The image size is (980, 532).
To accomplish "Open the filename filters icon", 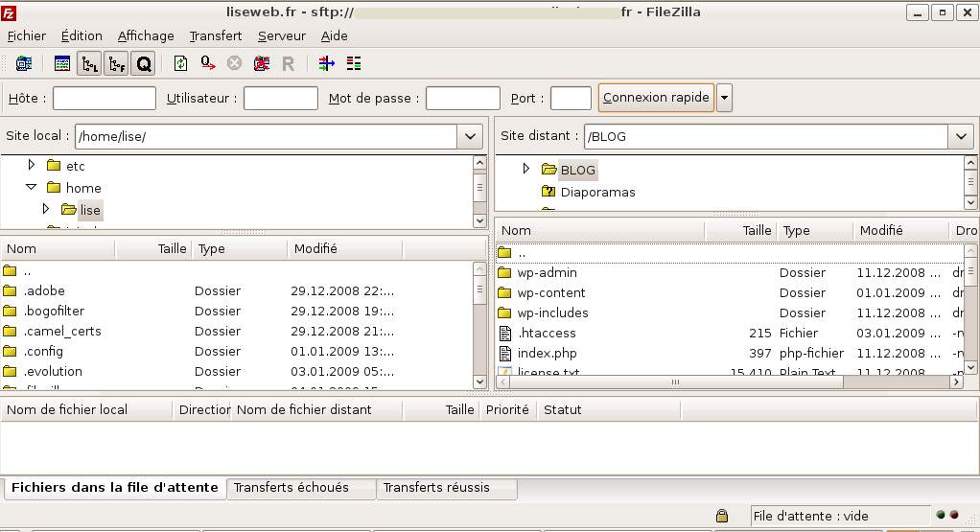I will [326, 63].
